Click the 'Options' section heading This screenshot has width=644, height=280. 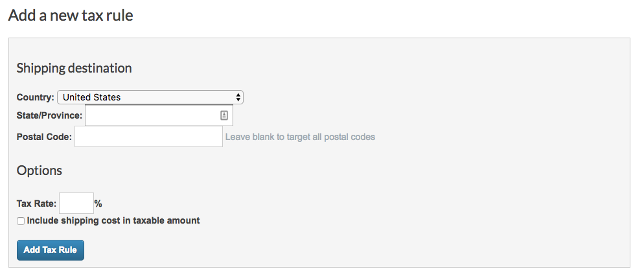[40, 170]
